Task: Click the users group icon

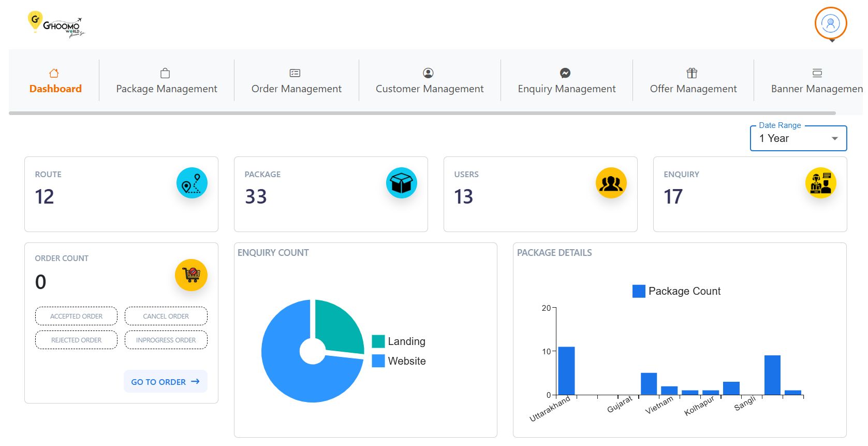Action: pyautogui.click(x=611, y=183)
